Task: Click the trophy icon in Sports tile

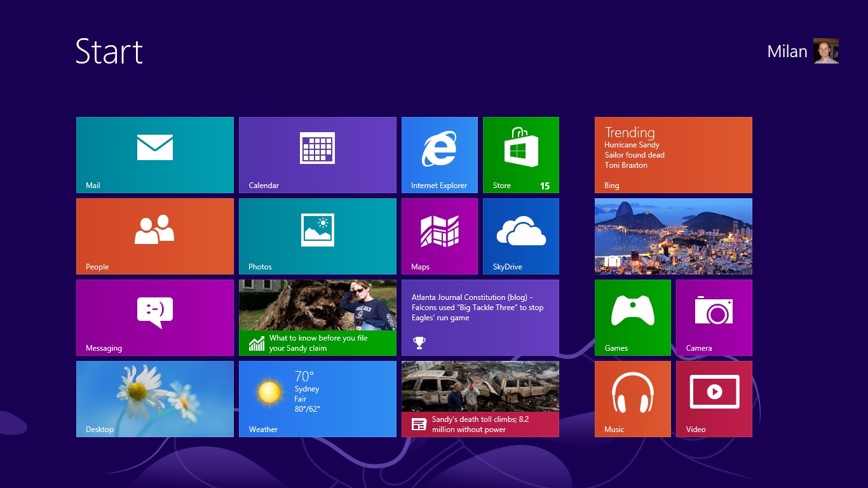Action: pos(419,343)
